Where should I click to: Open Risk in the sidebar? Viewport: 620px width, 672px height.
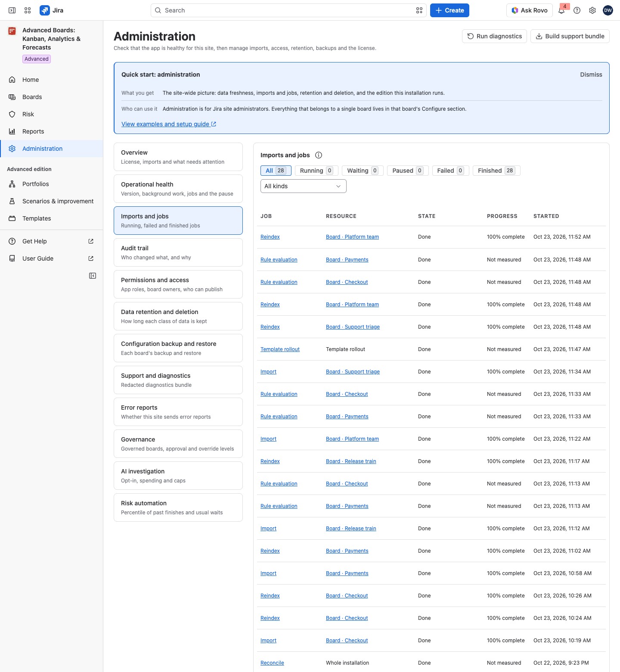pos(52,114)
